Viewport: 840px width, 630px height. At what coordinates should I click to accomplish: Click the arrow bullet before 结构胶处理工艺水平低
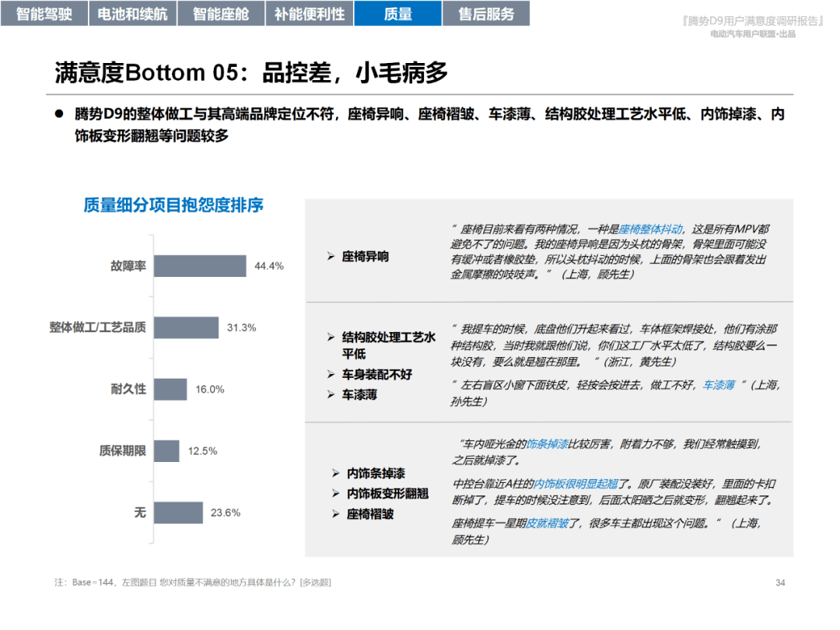click(331, 337)
